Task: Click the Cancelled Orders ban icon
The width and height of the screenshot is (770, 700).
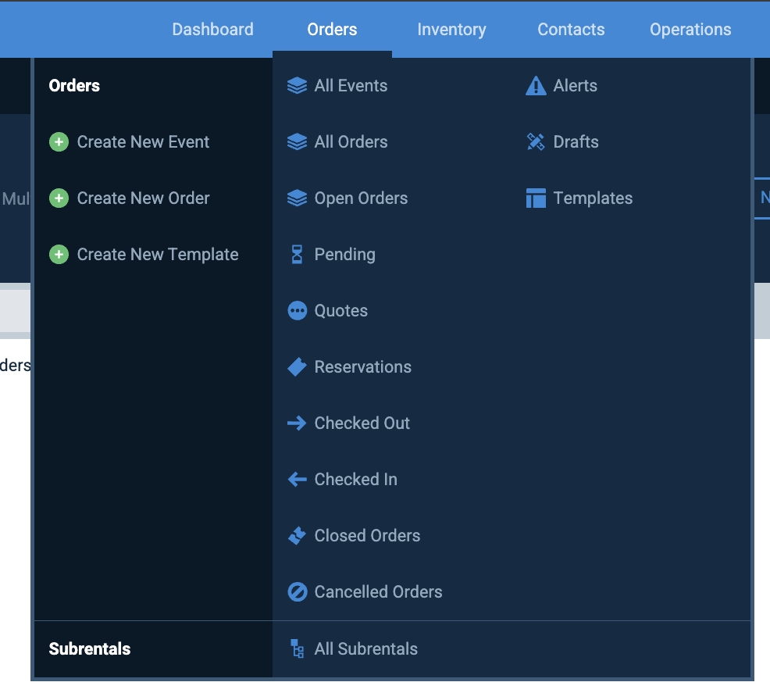Action: [x=297, y=592]
